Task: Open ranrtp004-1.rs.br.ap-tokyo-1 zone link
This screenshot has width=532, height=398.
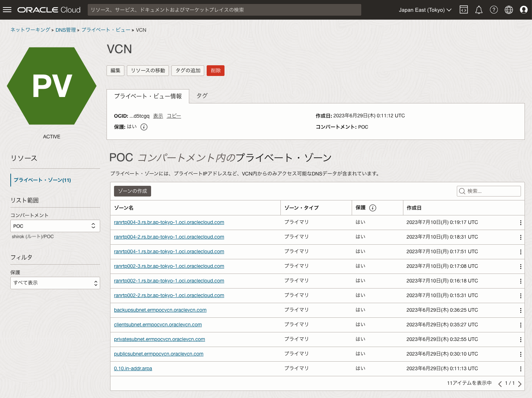Action: (169, 251)
